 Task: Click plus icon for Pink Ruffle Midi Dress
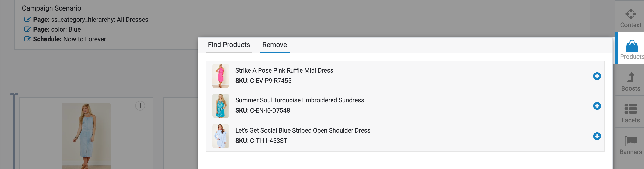tap(597, 76)
